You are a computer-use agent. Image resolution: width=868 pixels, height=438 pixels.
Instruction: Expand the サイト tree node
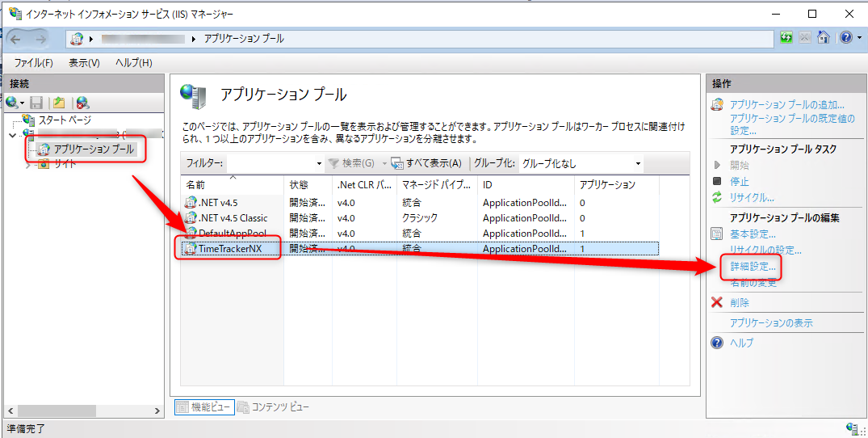(x=28, y=164)
